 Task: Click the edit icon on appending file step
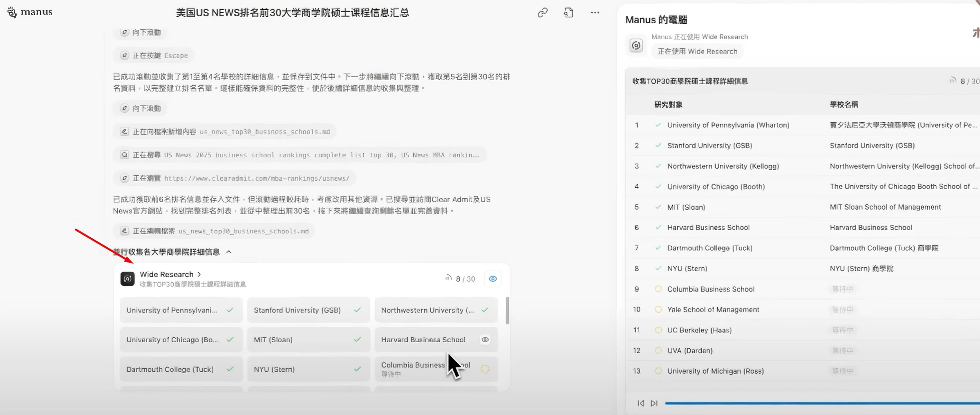pyautogui.click(x=125, y=131)
